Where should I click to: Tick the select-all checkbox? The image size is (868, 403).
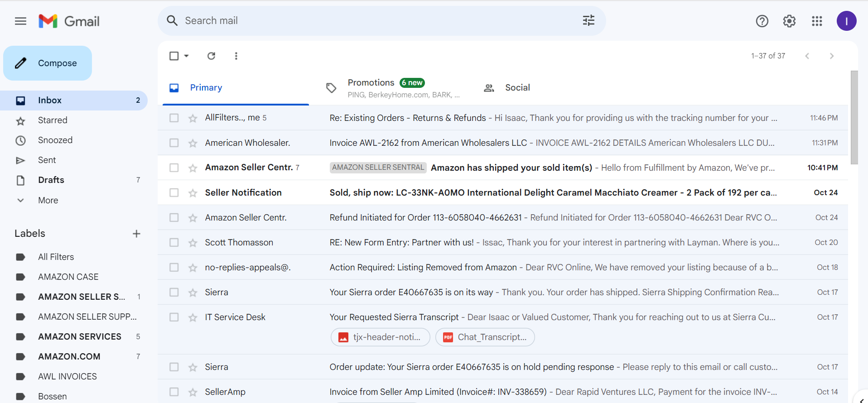tap(174, 56)
